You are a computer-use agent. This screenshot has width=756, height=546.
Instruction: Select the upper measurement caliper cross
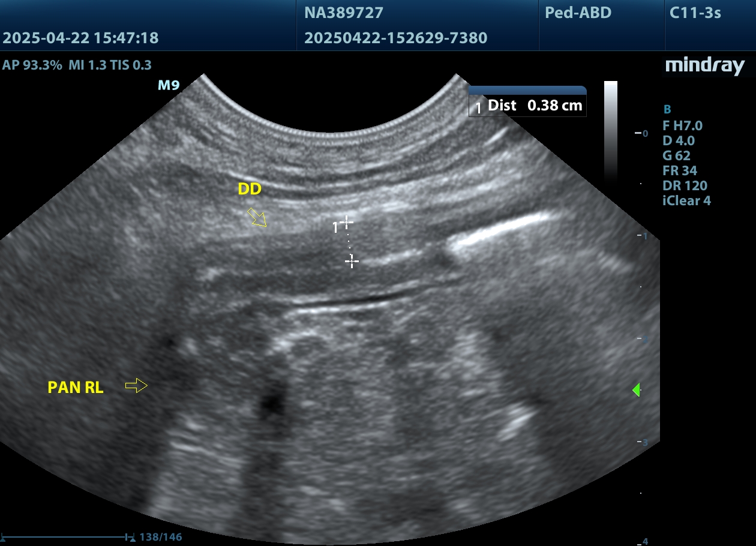point(346,223)
